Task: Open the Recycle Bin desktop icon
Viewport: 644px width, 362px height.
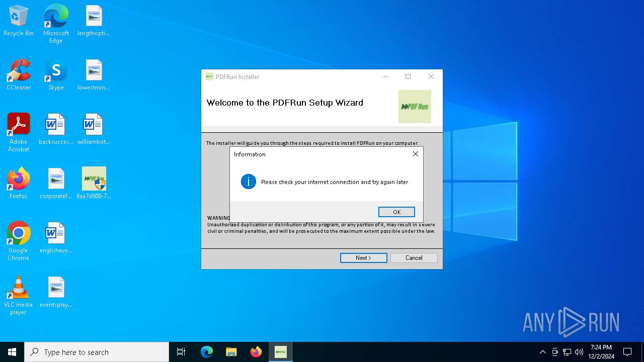Action: point(19,21)
